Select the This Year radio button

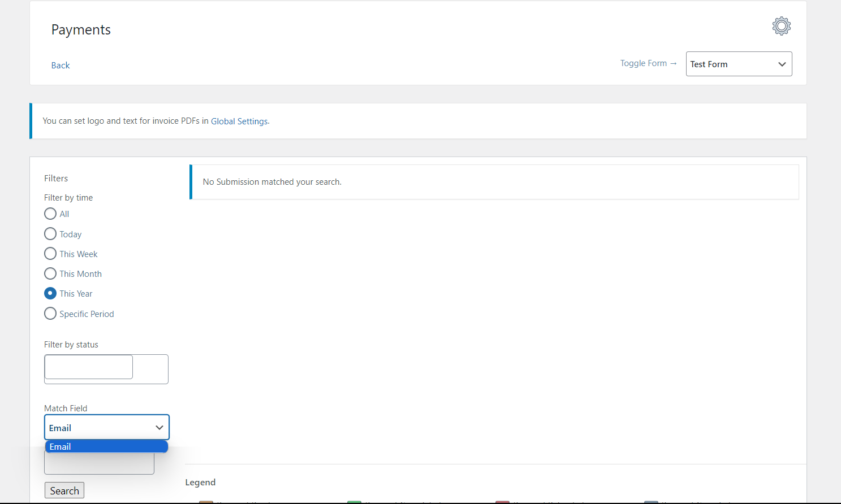50,293
